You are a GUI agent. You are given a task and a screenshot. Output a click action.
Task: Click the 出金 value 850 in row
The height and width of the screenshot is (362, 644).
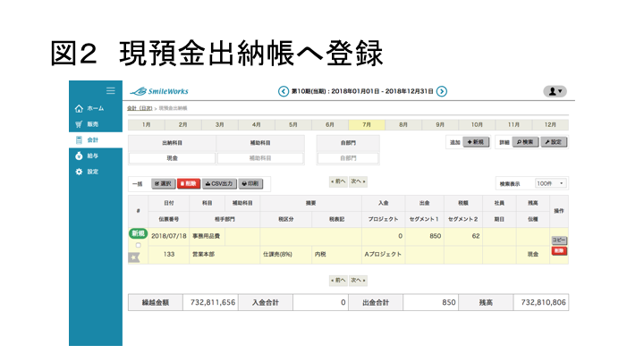435,236
